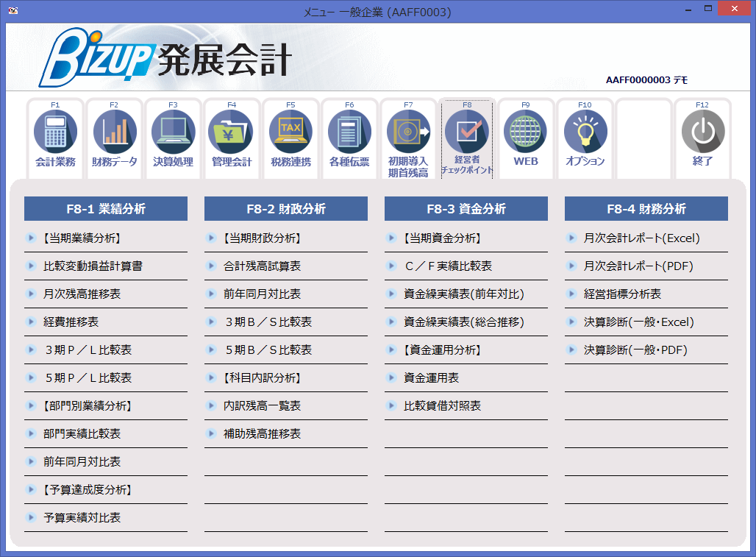Launch the WEB function icon
This screenshot has height=557, width=756.
point(526,138)
